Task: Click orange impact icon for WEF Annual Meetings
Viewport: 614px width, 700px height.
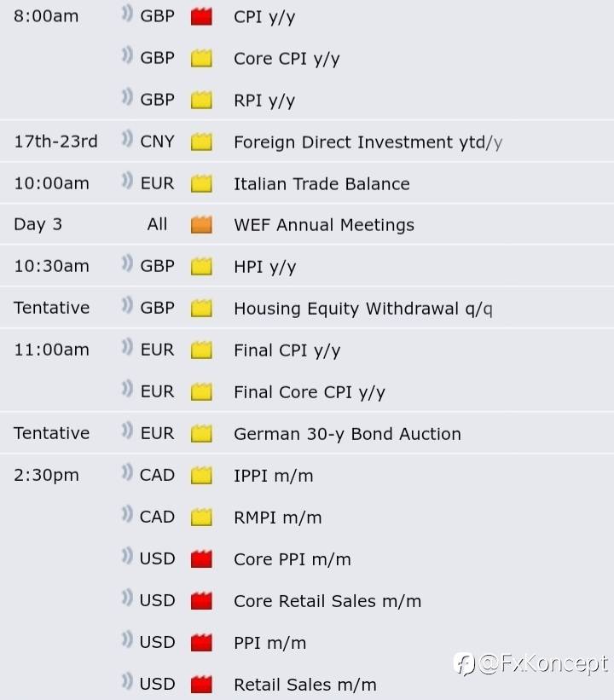Action: pos(201,225)
